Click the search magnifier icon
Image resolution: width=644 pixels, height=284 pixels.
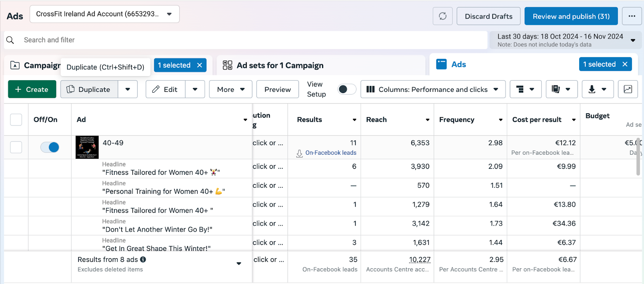point(10,40)
